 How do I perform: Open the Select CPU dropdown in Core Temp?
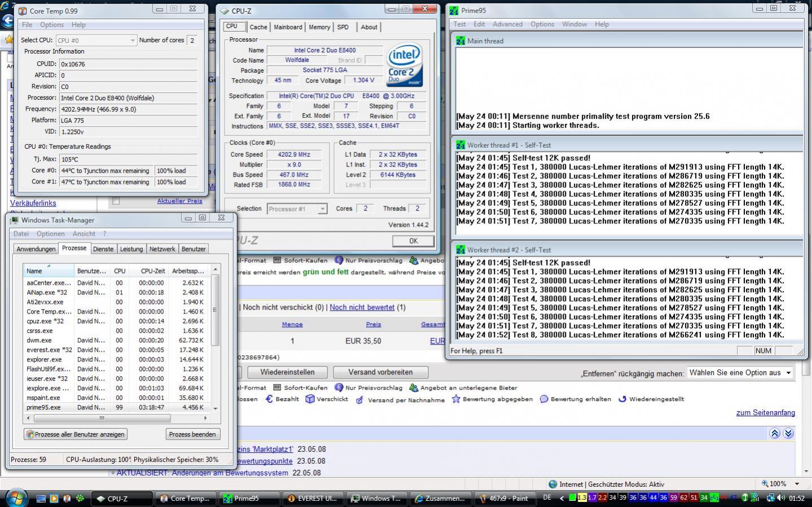click(x=96, y=40)
